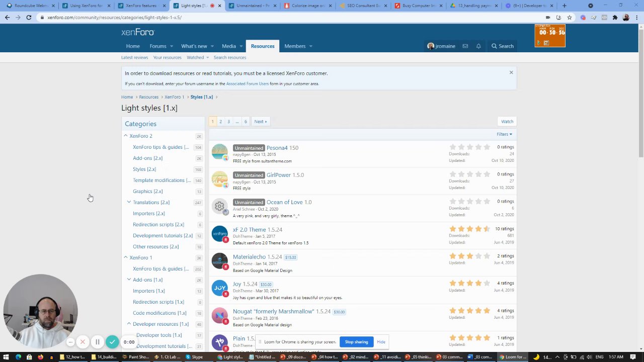Open the Graphics [2.x] category
Screen dimensions: 644x362
148,191
